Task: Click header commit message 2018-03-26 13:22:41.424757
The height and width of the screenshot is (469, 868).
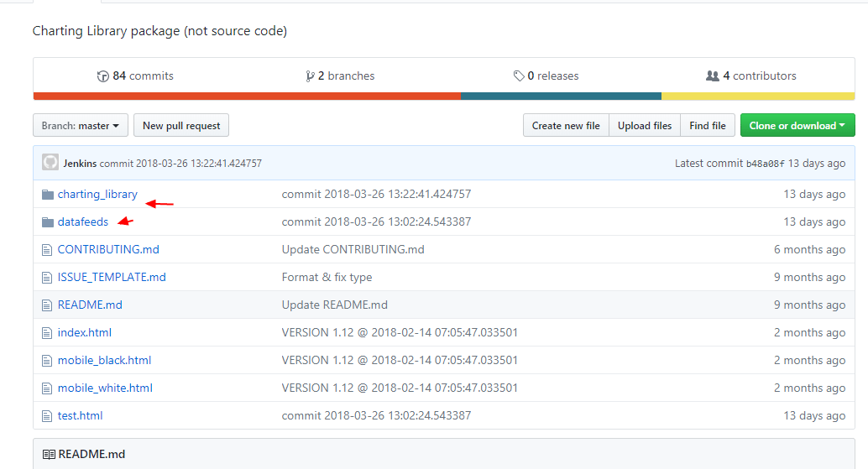Action: [180, 163]
